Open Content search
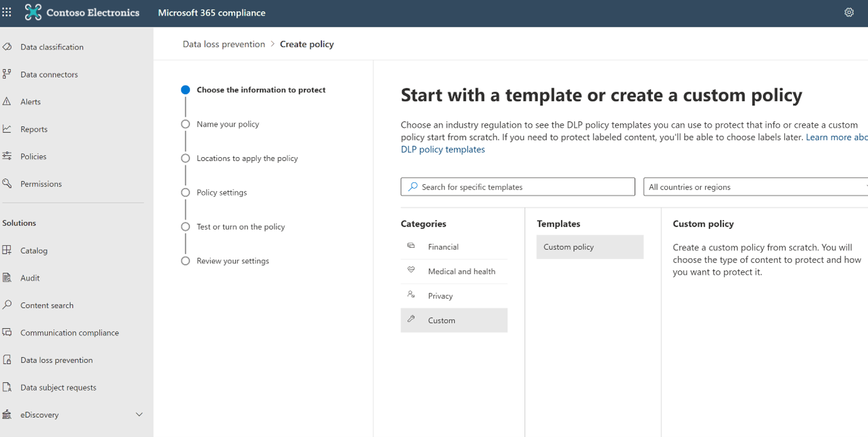 pyautogui.click(x=47, y=305)
